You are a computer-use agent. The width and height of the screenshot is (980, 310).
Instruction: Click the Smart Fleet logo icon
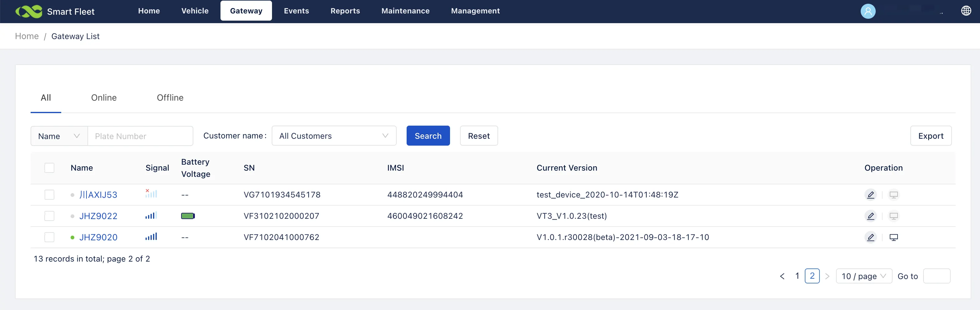pyautogui.click(x=28, y=12)
